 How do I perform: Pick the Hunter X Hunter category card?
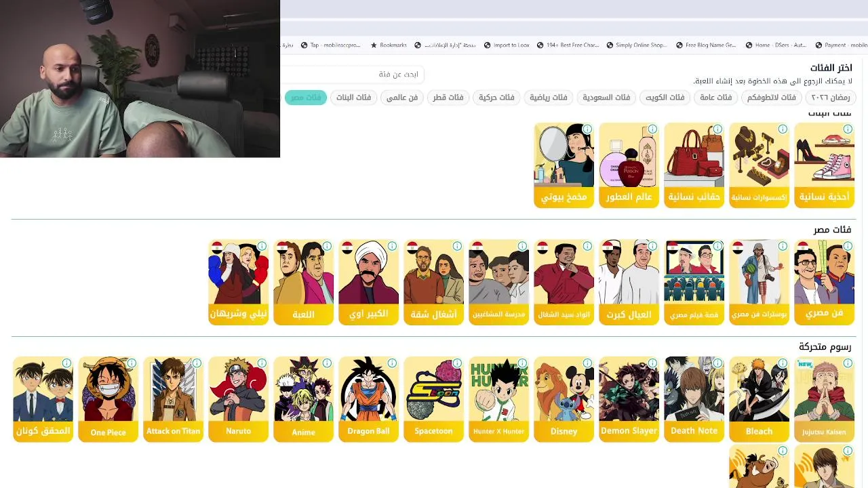(x=498, y=399)
